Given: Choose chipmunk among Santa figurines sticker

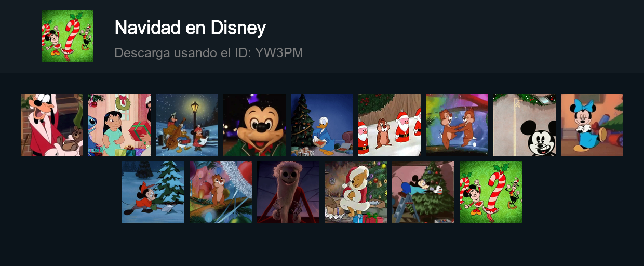Looking at the screenshot, I should pos(390,125).
